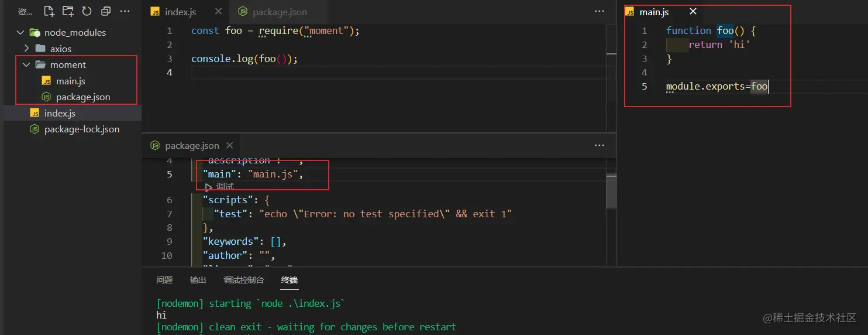This screenshot has height=335, width=868.
Task: Click the "scripts": { line in package.json
Action: pyautogui.click(x=236, y=200)
